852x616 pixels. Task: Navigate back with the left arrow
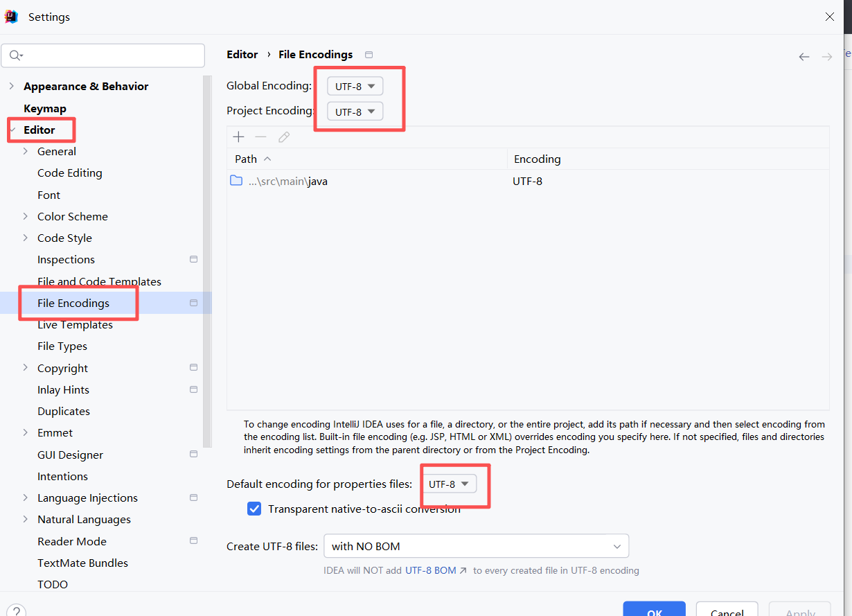pyautogui.click(x=804, y=57)
